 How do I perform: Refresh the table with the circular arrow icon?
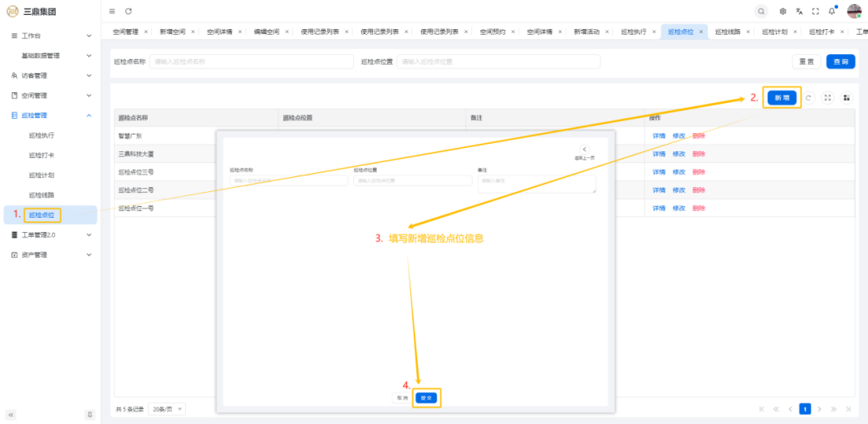tap(809, 98)
